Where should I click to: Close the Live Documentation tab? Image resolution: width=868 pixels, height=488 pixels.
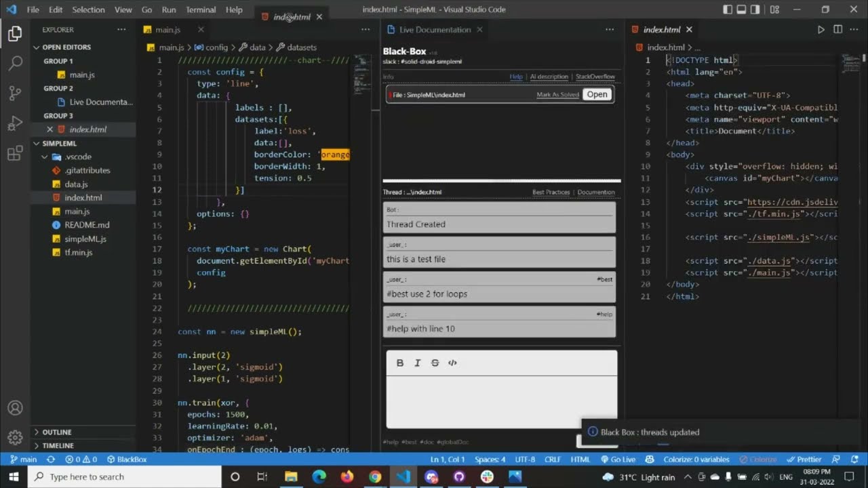pos(479,30)
